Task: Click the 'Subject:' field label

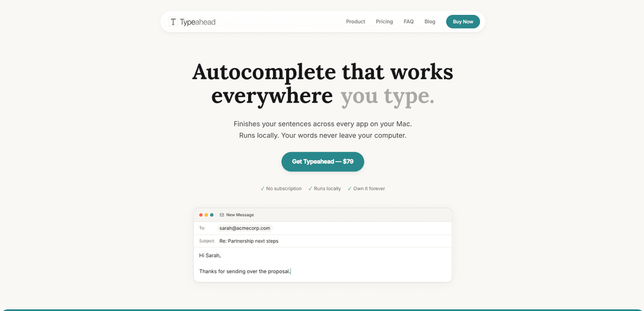Action: pyautogui.click(x=207, y=241)
